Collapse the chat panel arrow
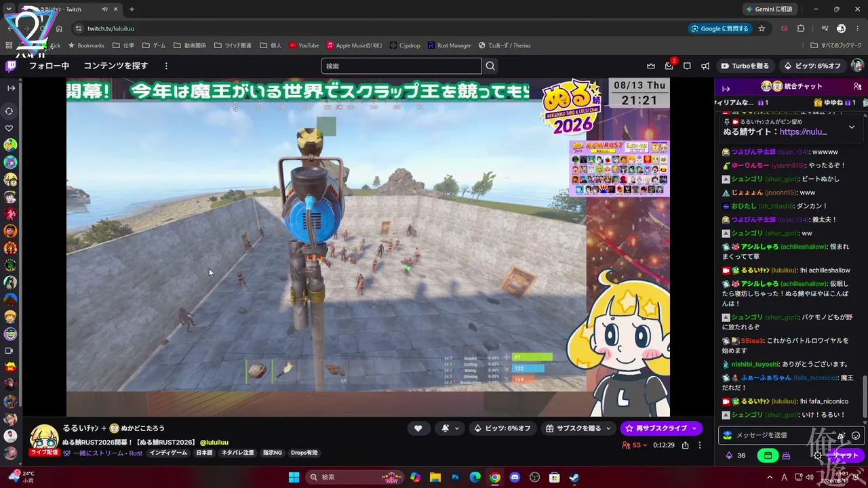The height and width of the screenshot is (488, 868). pos(726,88)
